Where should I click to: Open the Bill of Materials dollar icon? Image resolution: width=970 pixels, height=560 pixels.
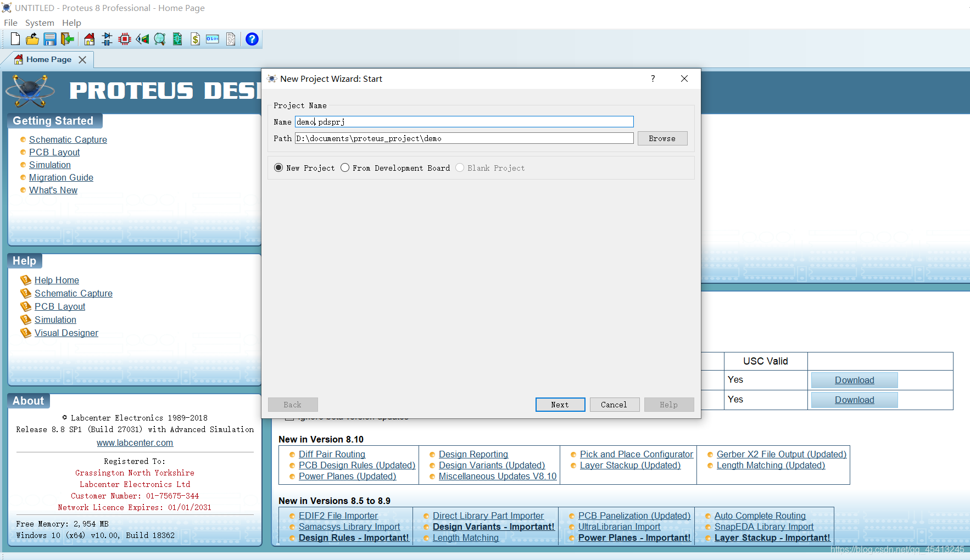coord(195,39)
